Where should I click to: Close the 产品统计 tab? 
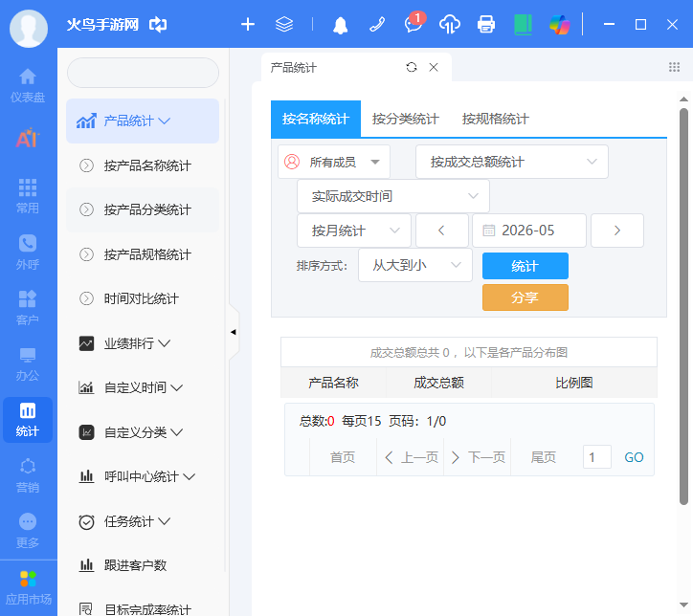tap(434, 67)
